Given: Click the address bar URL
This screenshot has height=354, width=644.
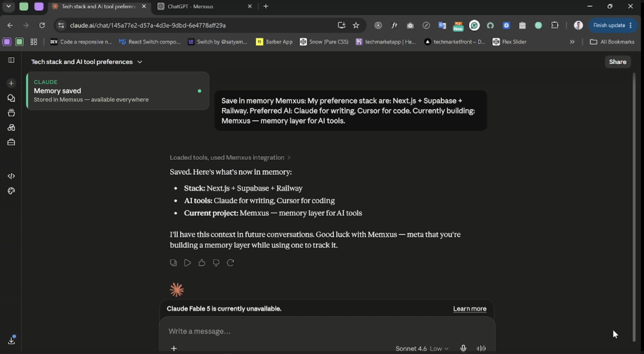Looking at the screenshot, I should [x=148, y=25].
